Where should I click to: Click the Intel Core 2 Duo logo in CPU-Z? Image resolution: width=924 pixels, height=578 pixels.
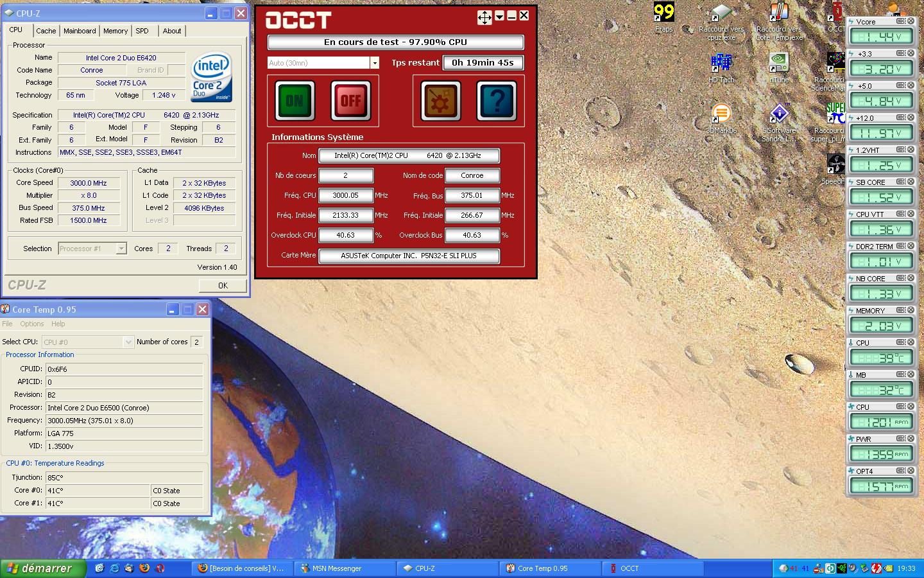pos(212,77)
